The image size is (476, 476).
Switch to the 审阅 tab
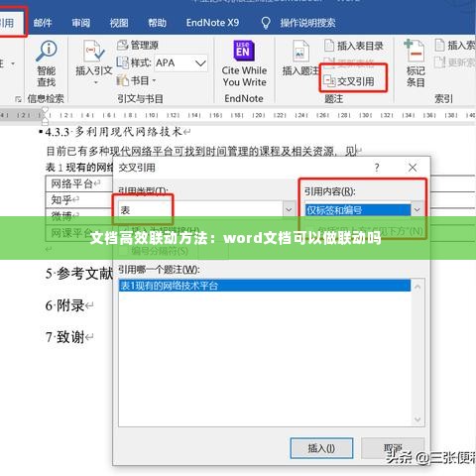[81, 23]
